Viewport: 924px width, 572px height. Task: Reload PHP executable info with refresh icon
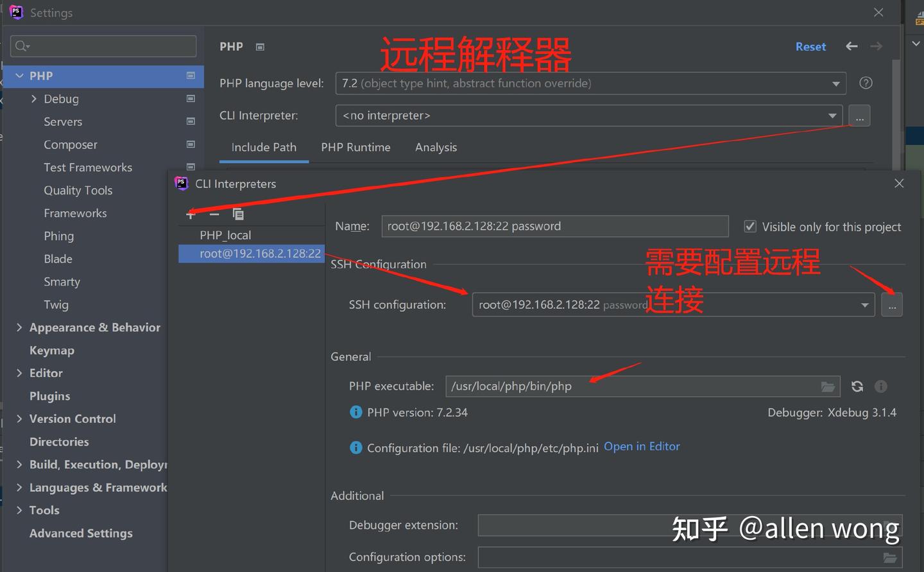(857, 386)
